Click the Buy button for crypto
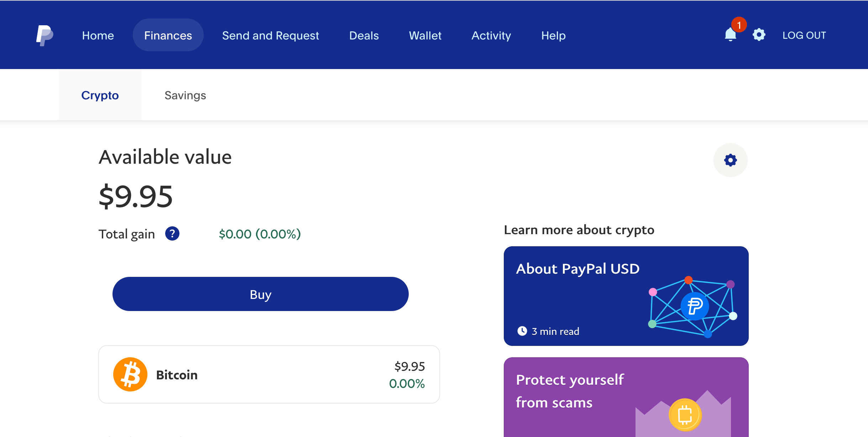 pyautogui.click(x=260, y=294)
